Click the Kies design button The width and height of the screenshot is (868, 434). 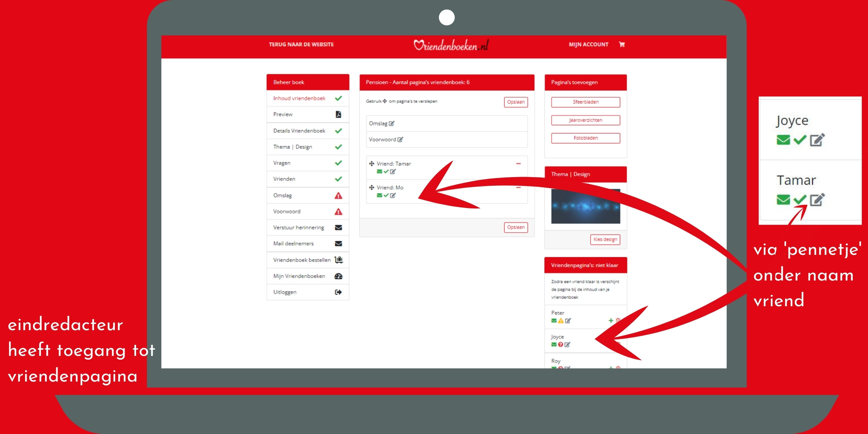point(605,240)
